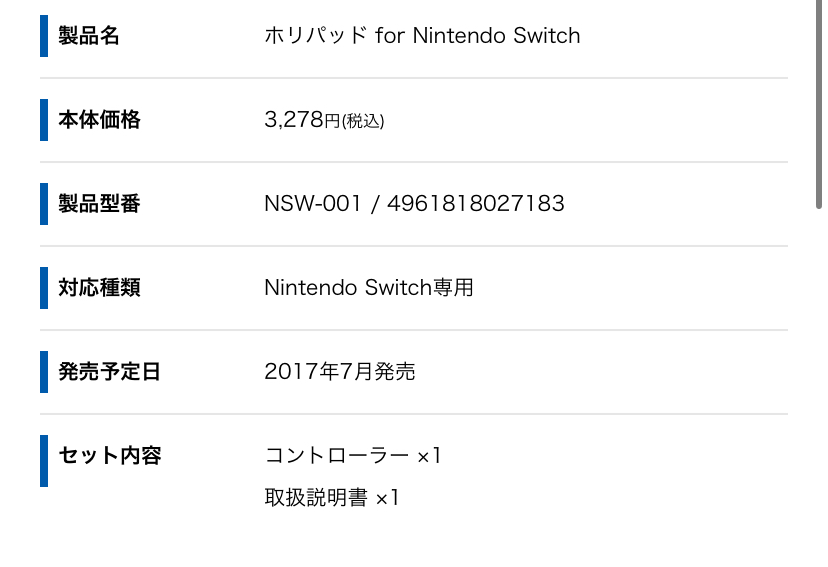Click the 対応種類 label
Viewport: 828px width, 567px height.
coord(99,288)
